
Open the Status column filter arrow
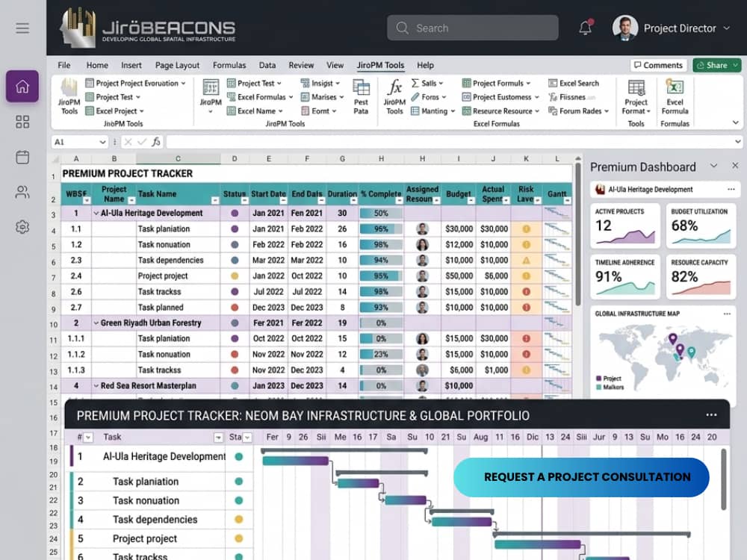(244, 200)
